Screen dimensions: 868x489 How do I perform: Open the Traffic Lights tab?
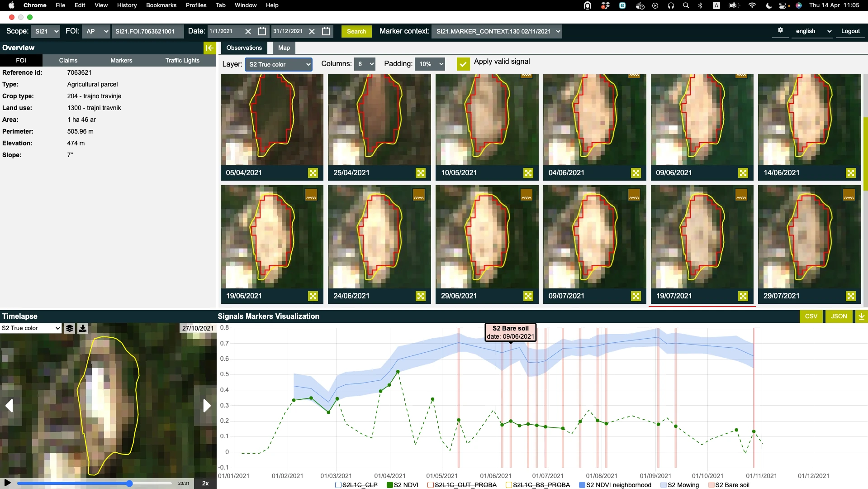tap(182, 61)
